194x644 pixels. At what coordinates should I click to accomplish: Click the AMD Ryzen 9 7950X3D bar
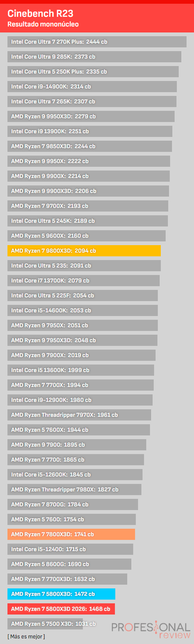[82, 340]
